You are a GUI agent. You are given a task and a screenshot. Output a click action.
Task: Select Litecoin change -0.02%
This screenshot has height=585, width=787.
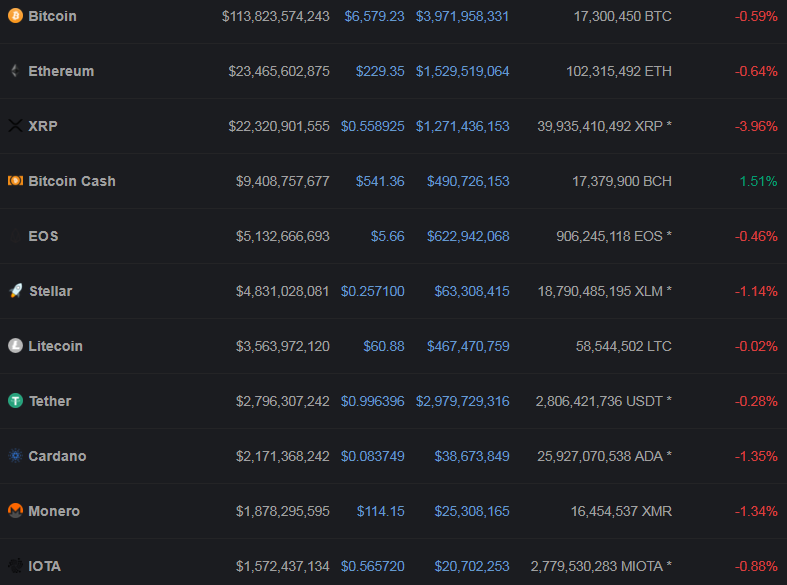pos(756,346)
